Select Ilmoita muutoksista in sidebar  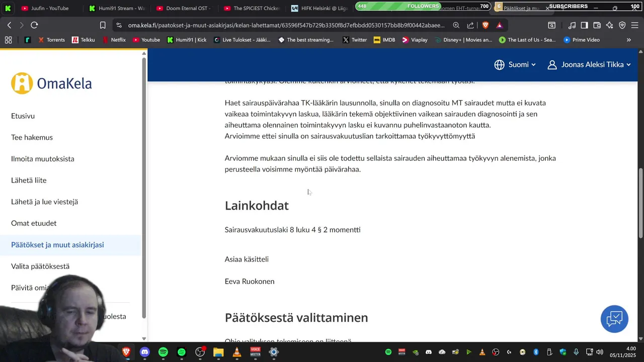tap(43, 159)
